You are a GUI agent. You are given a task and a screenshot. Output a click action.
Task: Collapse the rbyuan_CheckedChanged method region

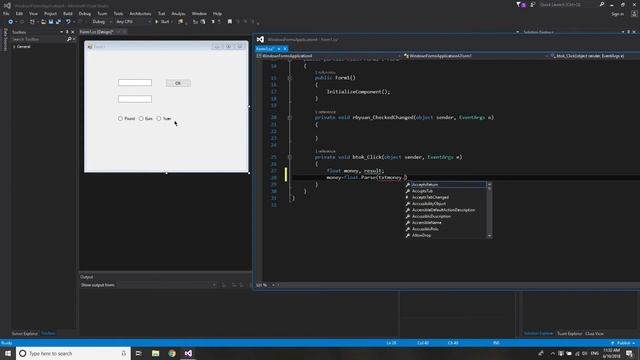289,118
